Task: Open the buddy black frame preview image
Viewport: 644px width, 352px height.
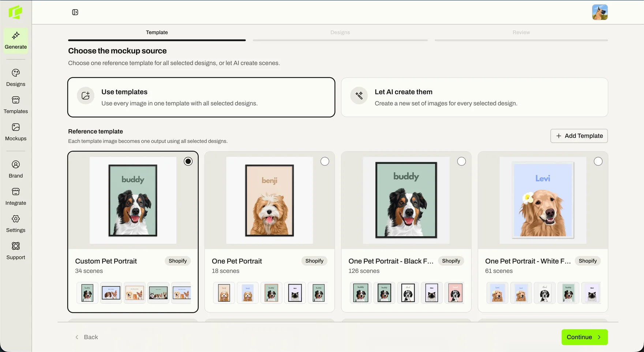Action: [x=406, y=200]
